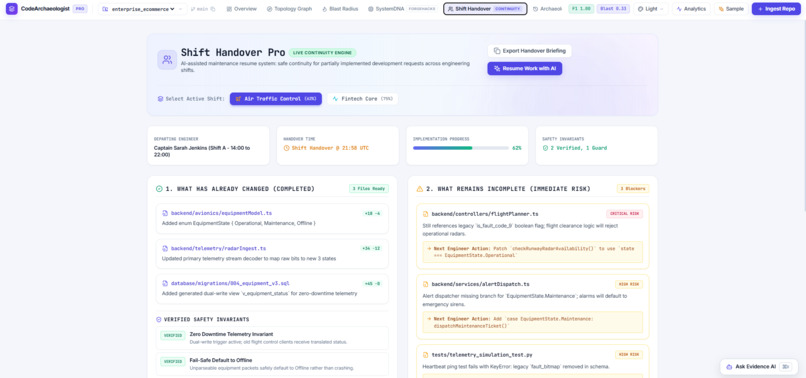806x378 pixels.
Task: Click Next Engineer Action for alertDispatch.ts
Action: 533,322
